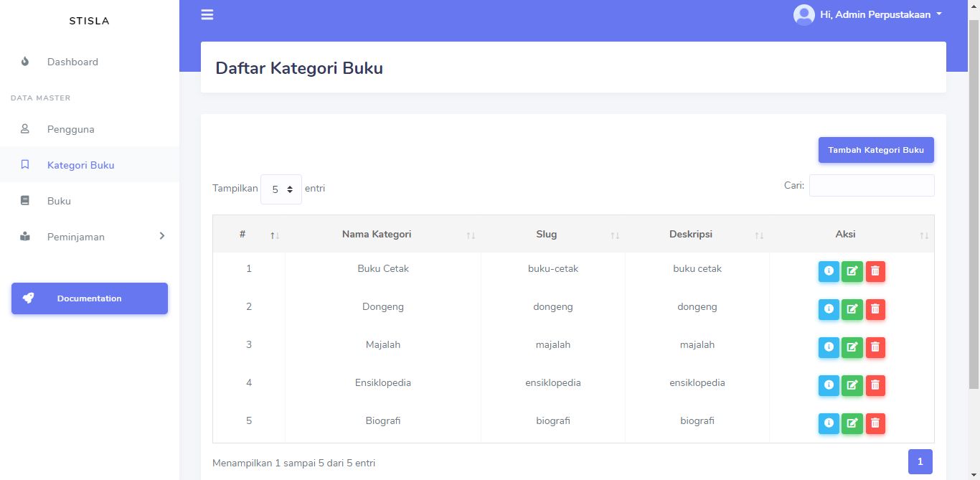Open the Documentation link

click(x=89, y=298)
